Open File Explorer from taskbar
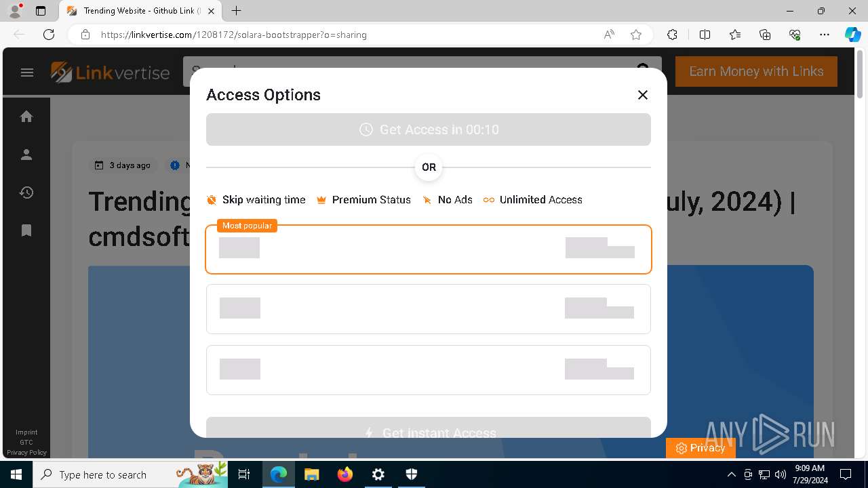 [x=311, y=474]
